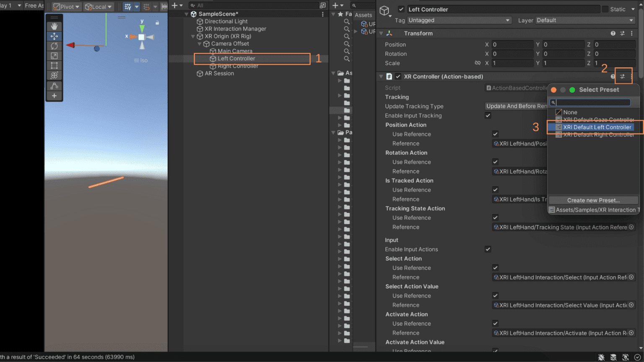Select the Move tool
The width and height of the screenshot is (644, 362).
[54, 36]
